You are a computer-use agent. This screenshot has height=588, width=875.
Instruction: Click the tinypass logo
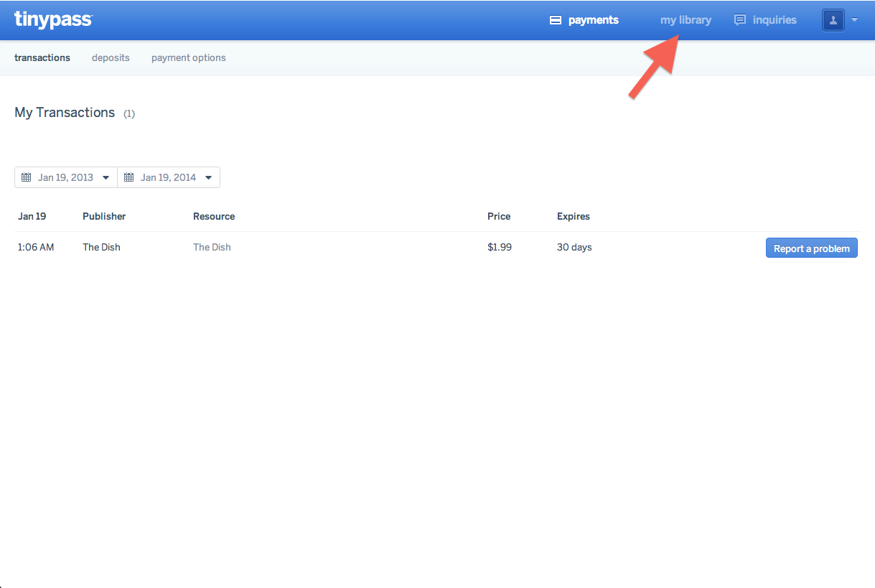pos(53,20)
